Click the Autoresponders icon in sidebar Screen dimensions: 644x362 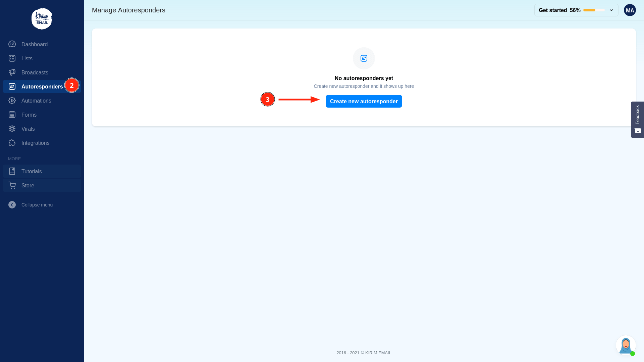12,86
